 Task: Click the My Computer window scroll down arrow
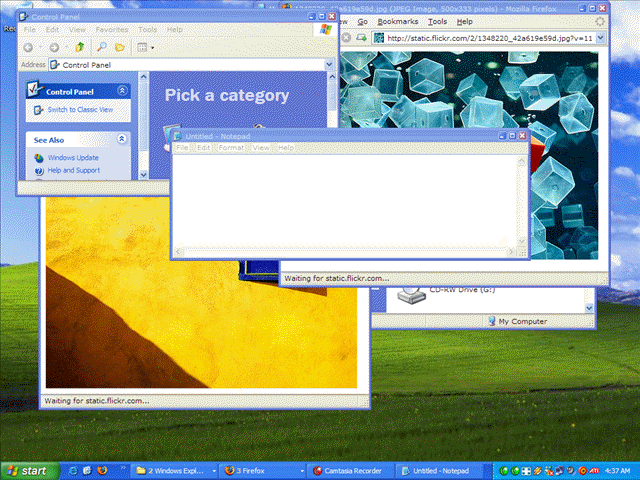[x=589, y=308]
